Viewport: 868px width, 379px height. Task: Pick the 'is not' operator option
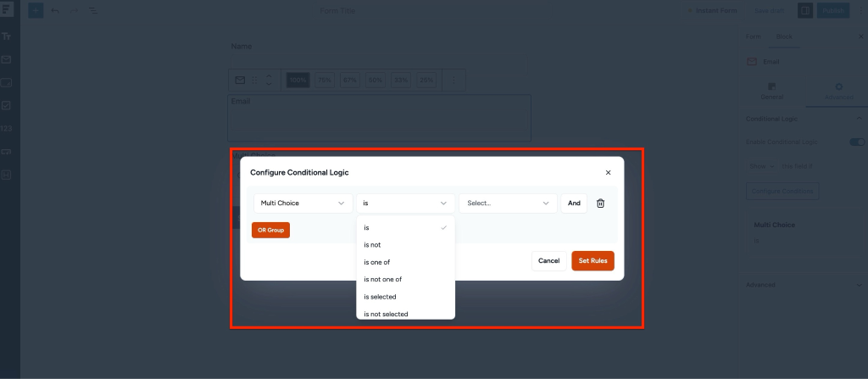click(x=373, y=245)
